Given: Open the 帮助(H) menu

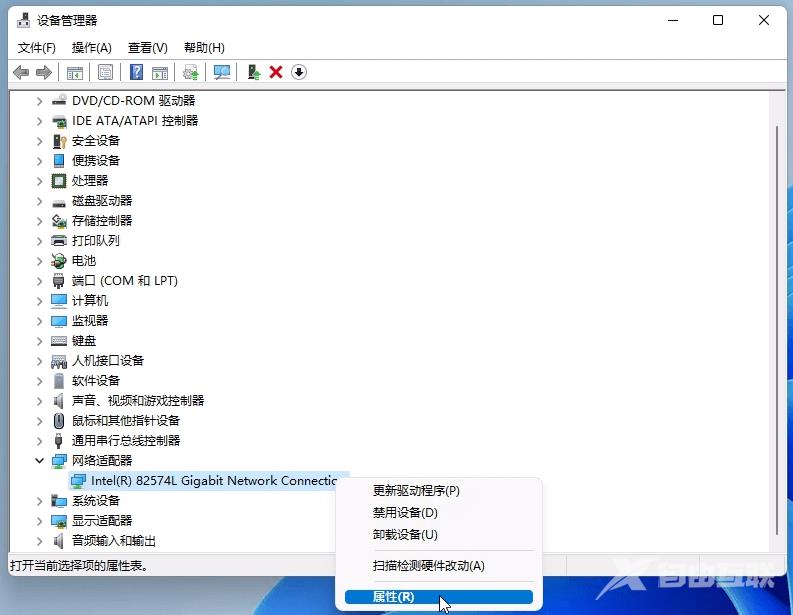Looking at the screenshot, I should point(204,48).
